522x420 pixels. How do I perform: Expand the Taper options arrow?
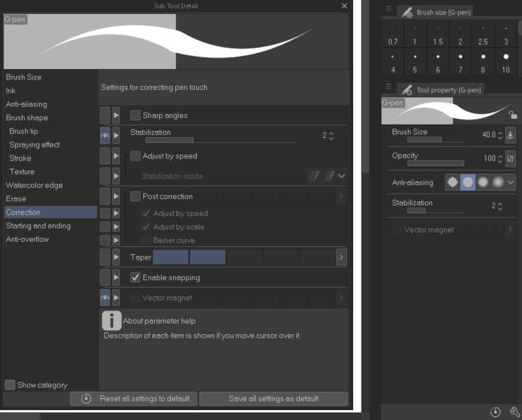pyautogui.click(x=341, y=257)
